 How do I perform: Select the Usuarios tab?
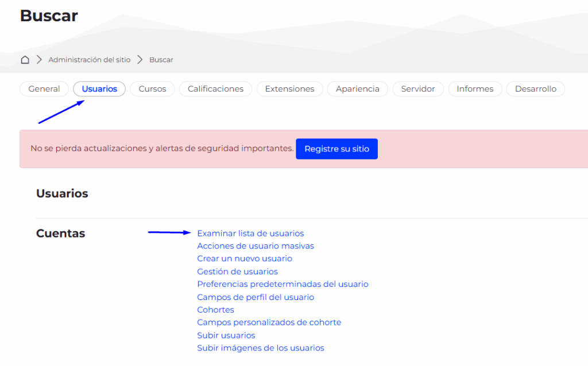coord(99,89)
